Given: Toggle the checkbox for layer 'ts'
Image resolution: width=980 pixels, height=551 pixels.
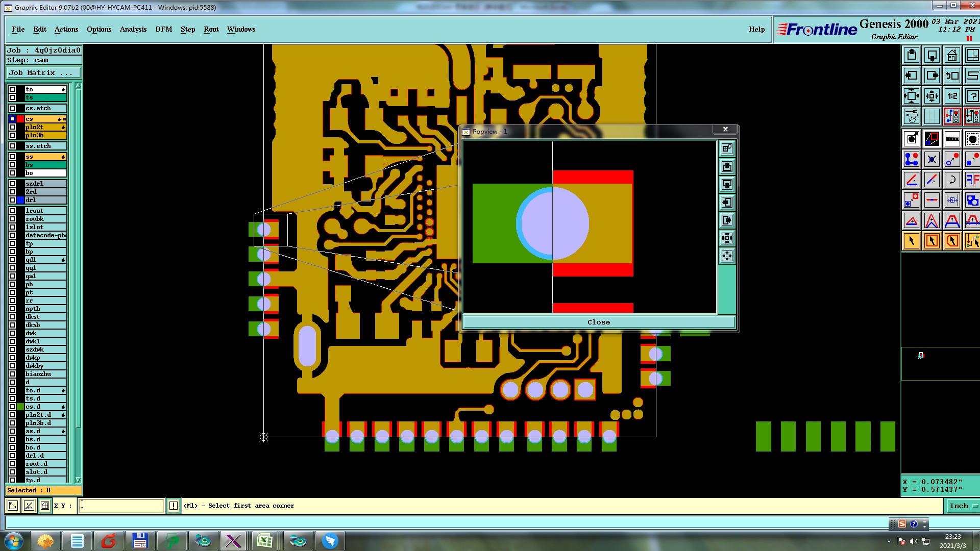Looking at the screenshot, I should pos(12,97).
